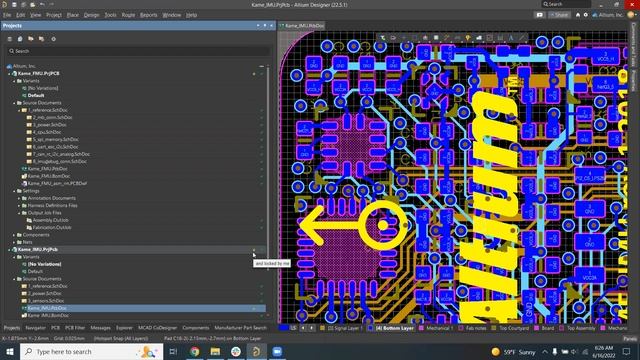Select the interactive routing tool in Active Bar
The height and width of the screenshot is (360, 640).
click(x=447, y=38)
